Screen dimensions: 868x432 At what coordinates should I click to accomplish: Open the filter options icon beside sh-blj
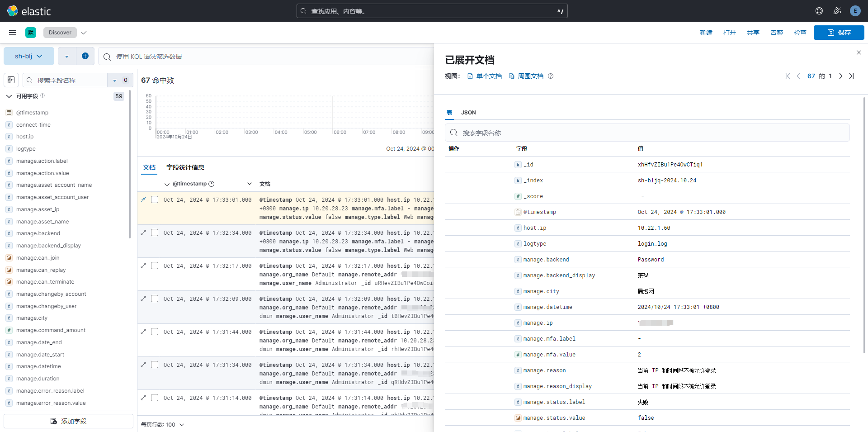67,56
